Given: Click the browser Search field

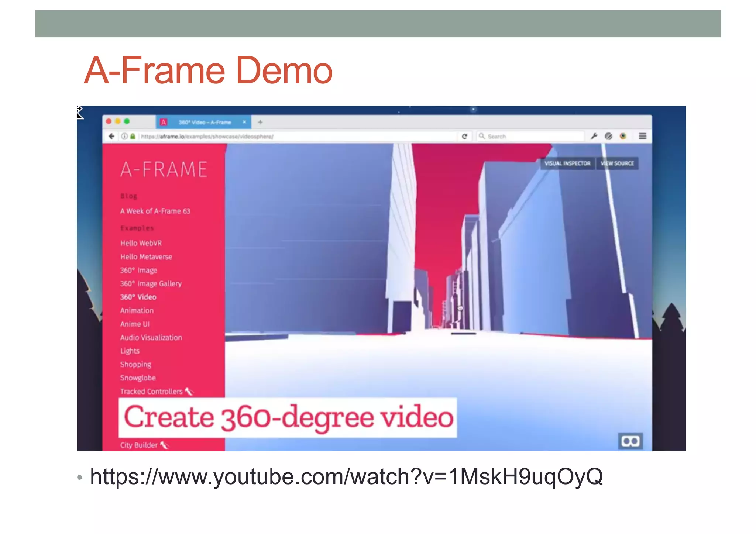Looking at the screenshot, I should point(530,136).
